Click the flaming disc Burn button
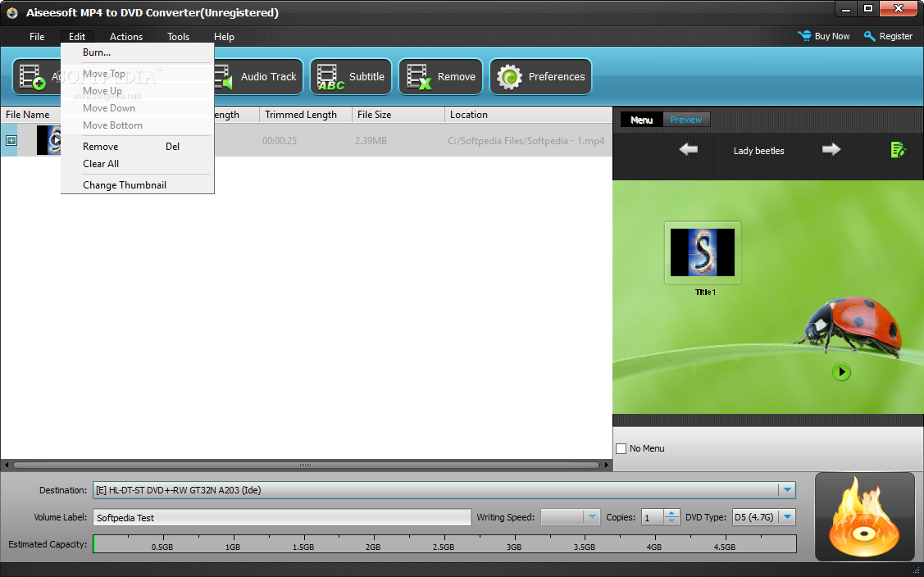 pyautogui.click(x=864, y=517)
